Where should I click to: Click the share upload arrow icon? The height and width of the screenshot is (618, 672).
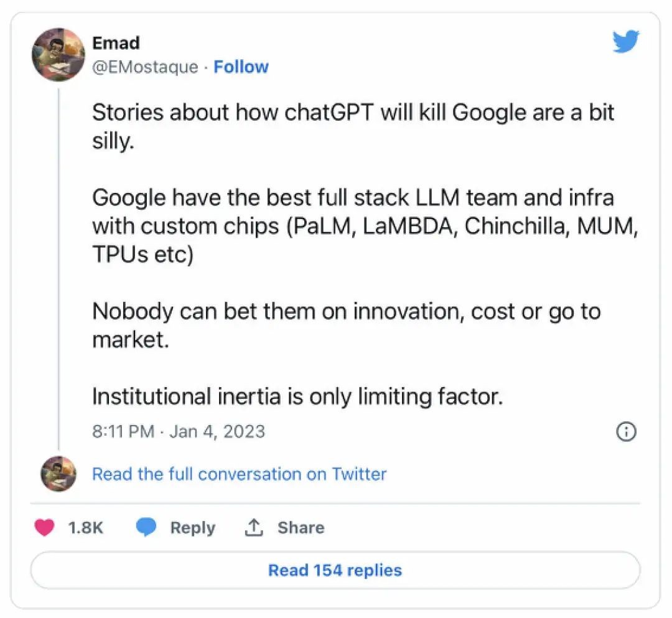(253, 528)
